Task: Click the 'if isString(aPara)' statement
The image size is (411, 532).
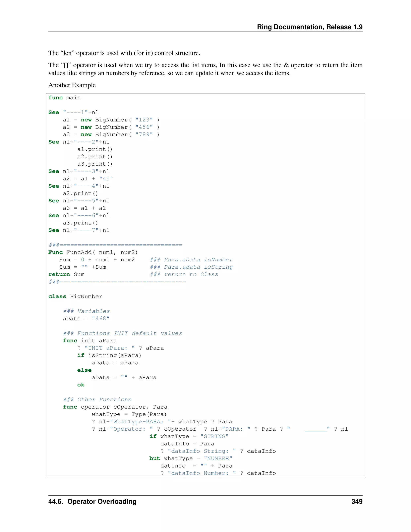Action: pos(109,355)
